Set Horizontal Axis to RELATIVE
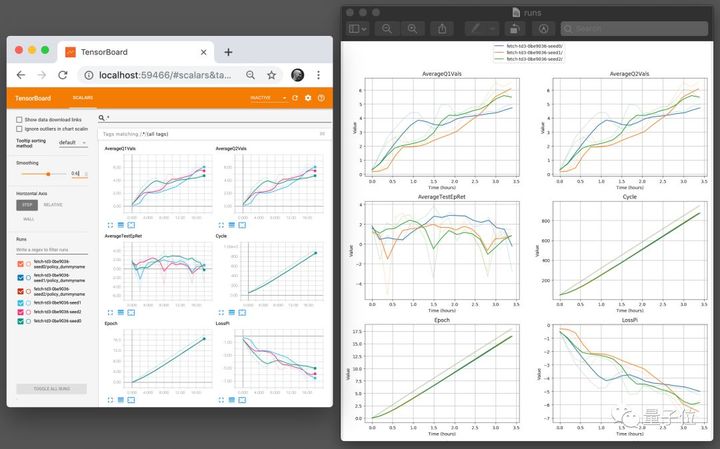The height and width of the screenshot is (449, 720). coord(53,205)
